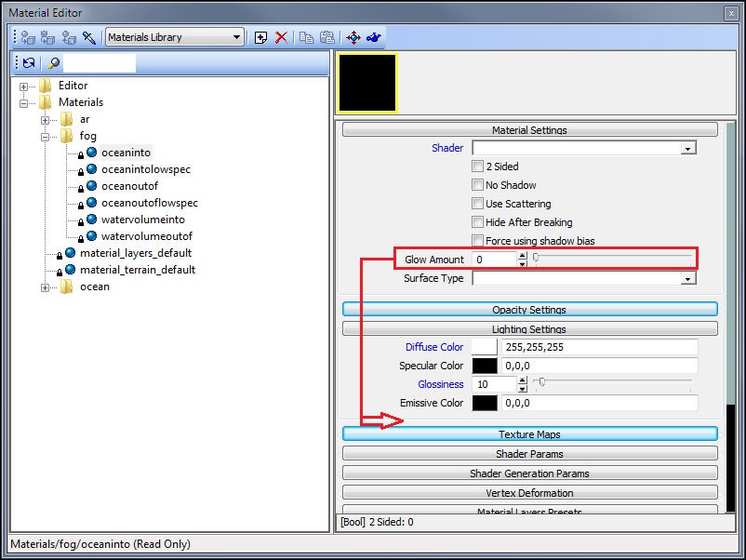The width and height of the screenshot is (746, 560).
Task: Open the Specular Color black swatch
Action: pyautogui.click(x=485, y=366)
